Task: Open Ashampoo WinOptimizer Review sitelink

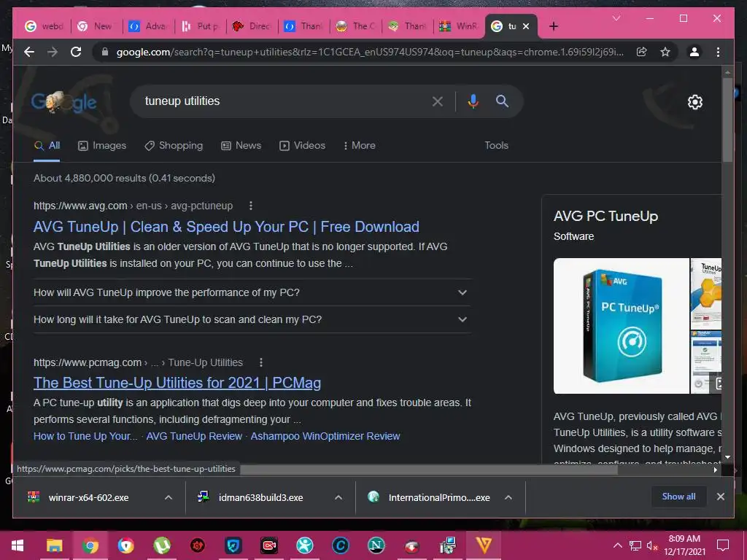Action: [x=325, y=436]
